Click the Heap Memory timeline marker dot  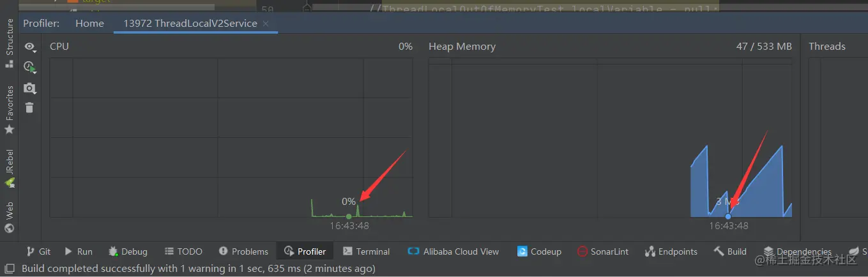[728, 216]
